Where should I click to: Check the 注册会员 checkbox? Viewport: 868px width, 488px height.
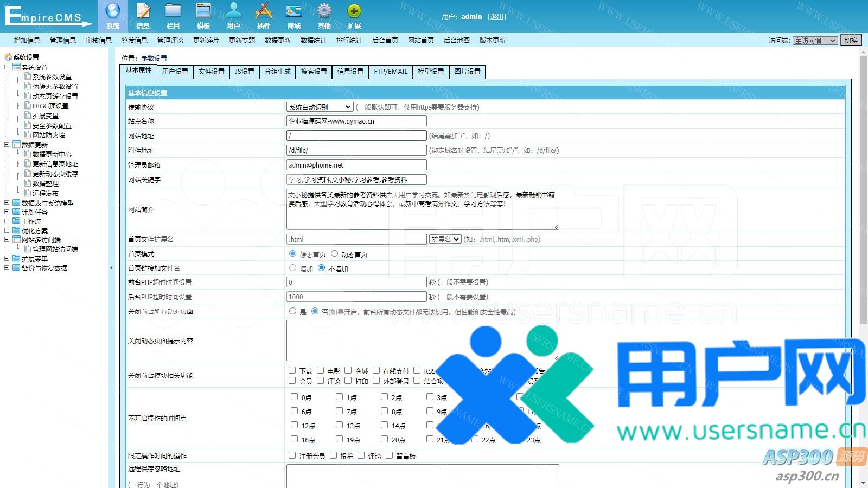point(292,455)
